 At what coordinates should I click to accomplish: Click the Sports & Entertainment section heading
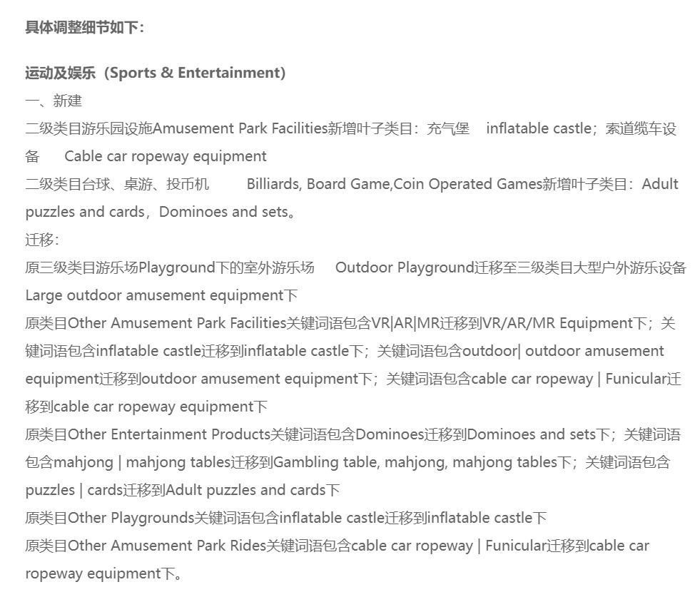[x=155, y=73]
